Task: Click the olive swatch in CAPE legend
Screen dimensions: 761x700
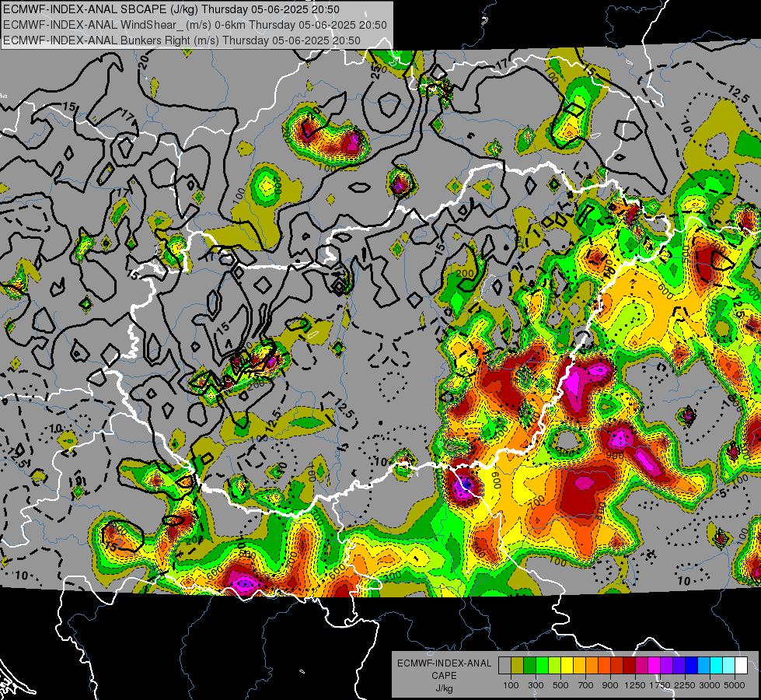Action: tap(518, 666)
